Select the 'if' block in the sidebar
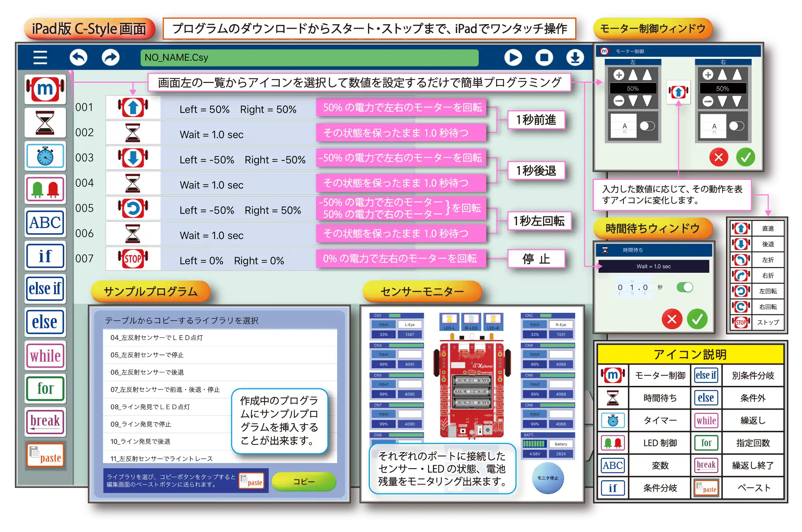The width and height of the screenshot is (802, 532). [x=45, y=256]
